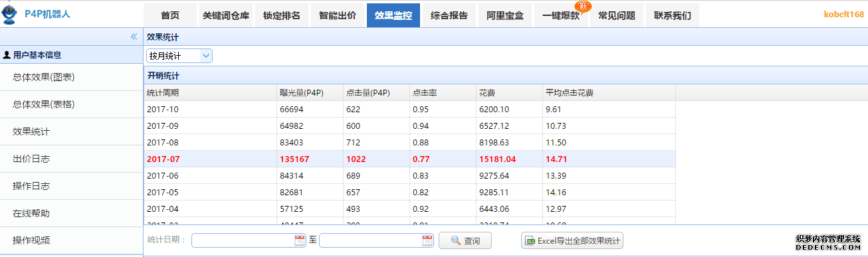Click Excel导出全部效果统计 button
The height and width of the screenshot is (257, 868).
pos(572,240)
